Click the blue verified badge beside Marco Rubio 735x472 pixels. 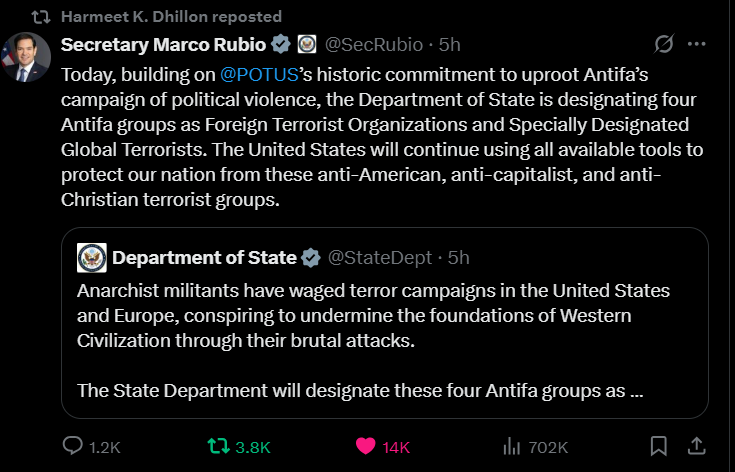click(x=282, y=45)
